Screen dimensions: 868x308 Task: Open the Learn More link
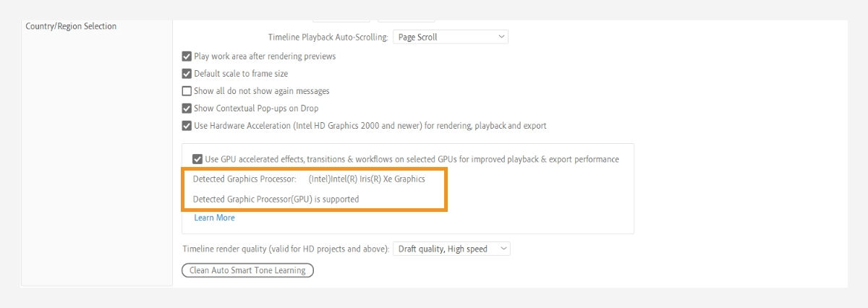pos(214,218)
